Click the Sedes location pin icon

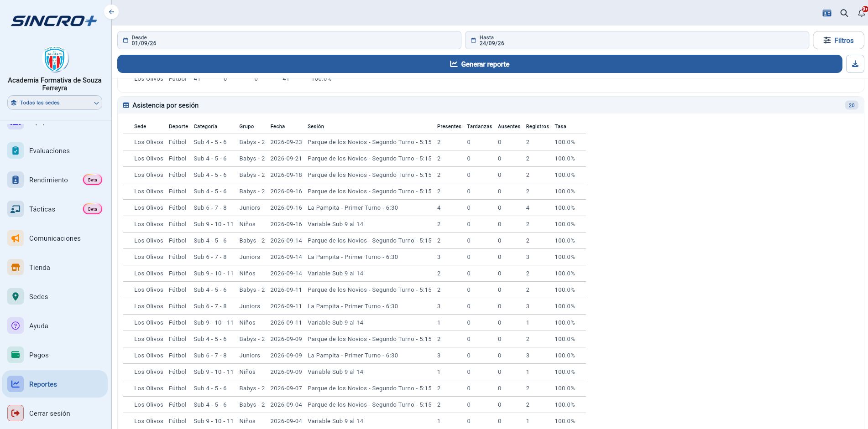point(16,297)
